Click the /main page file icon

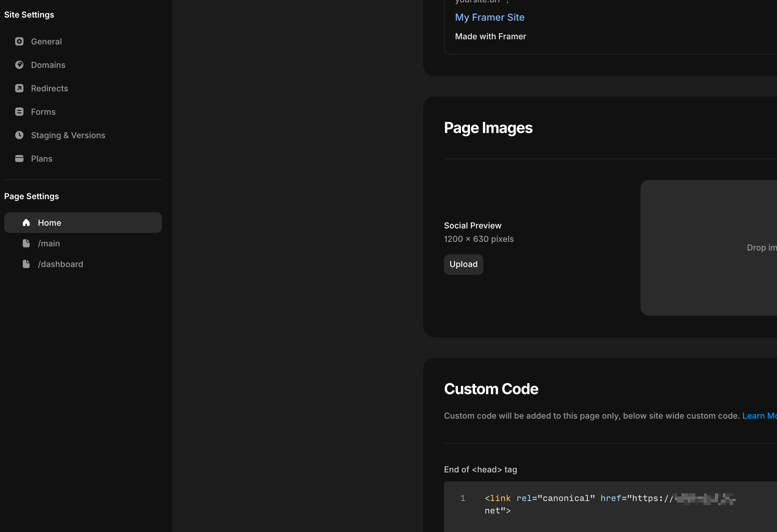pos(26,243)
